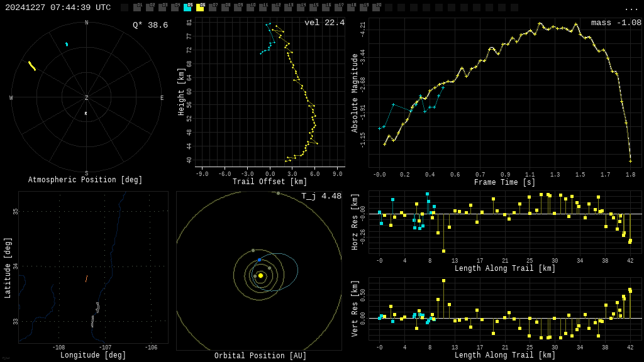Screen dimensions: 644x362
Task: Open the three-dot overflow menu
Action: pos(631,8)
